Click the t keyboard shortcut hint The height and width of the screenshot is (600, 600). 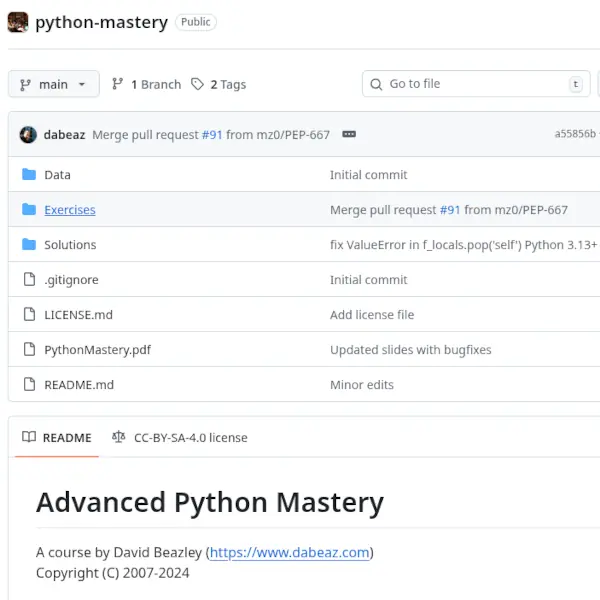pos(576,84)
